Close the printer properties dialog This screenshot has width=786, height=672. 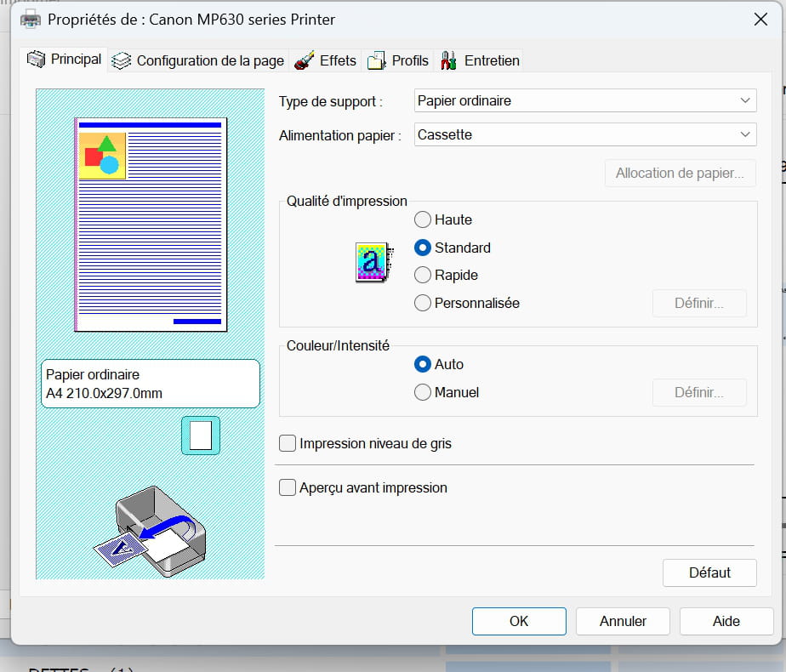coord(760,20)
